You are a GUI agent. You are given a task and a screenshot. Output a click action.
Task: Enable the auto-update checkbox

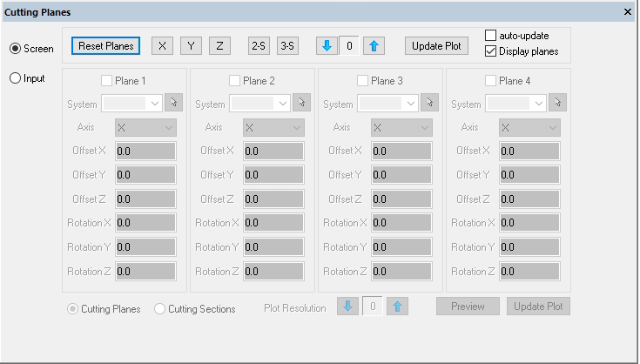[x=490, y=36]
